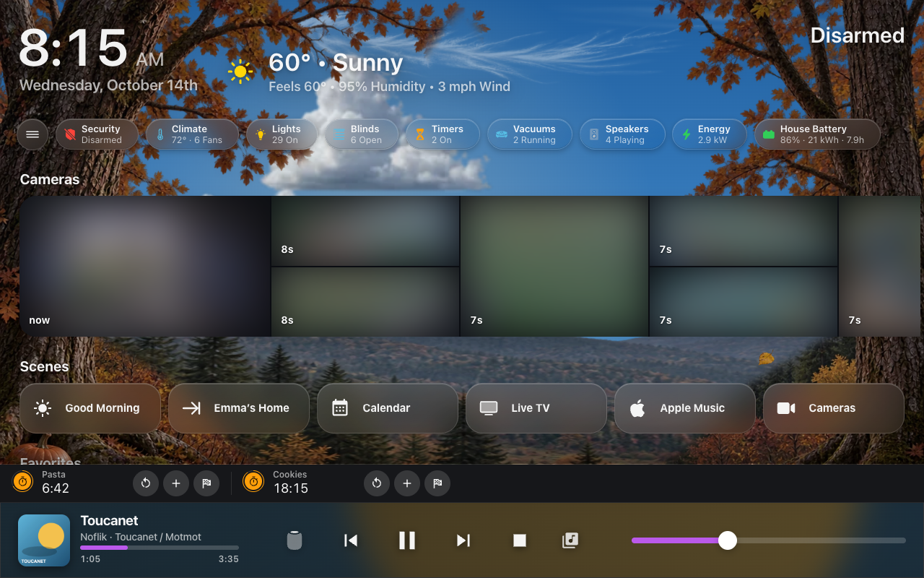This screenshot has width=924, height=578.
Task: Open the large middle camera feed showing 7s
Action: point(554,266)
